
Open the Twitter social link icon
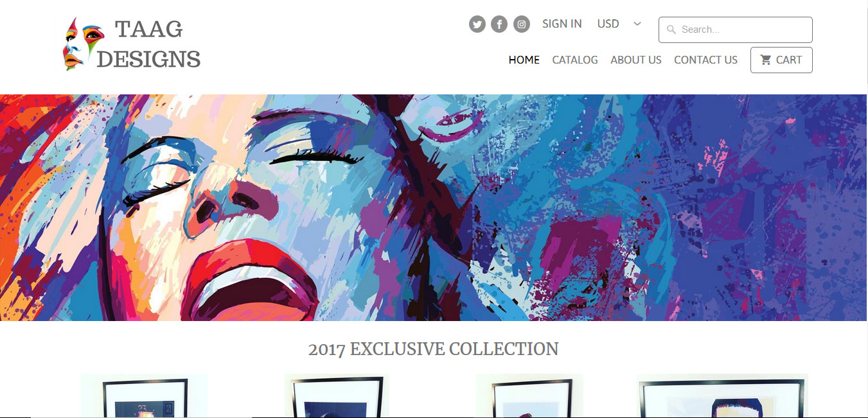477,24
